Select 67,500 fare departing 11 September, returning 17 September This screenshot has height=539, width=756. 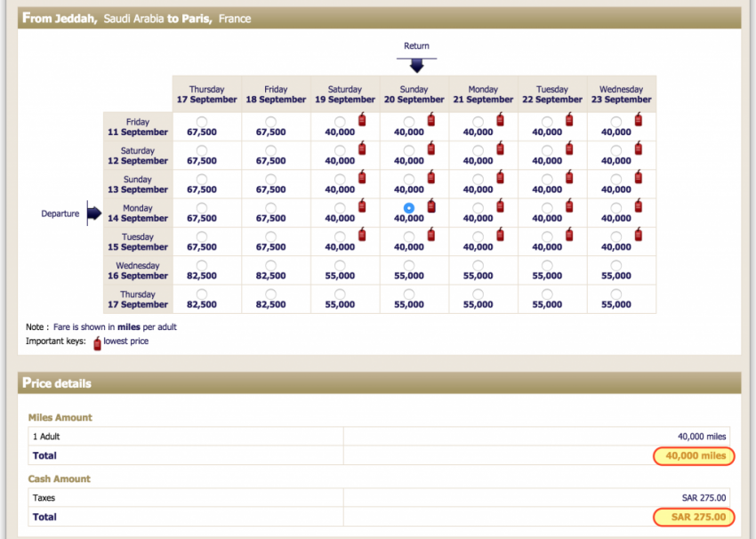202,121
